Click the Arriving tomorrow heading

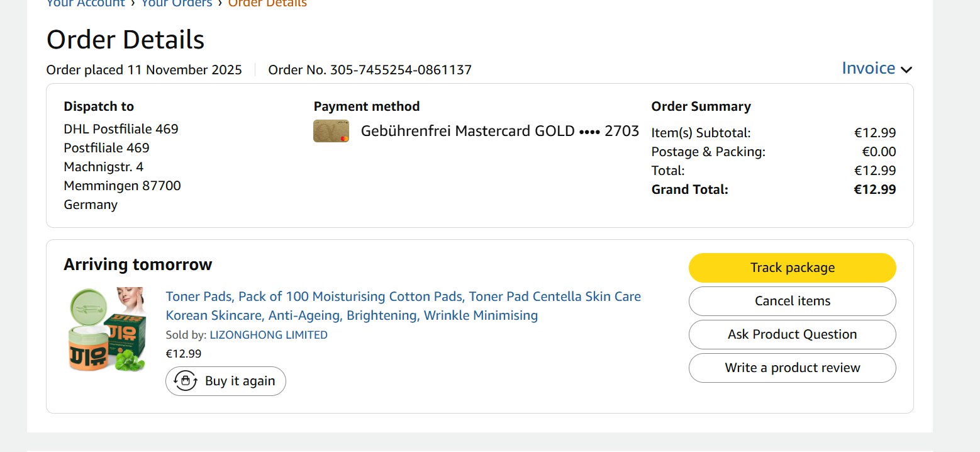pos(138,264)
